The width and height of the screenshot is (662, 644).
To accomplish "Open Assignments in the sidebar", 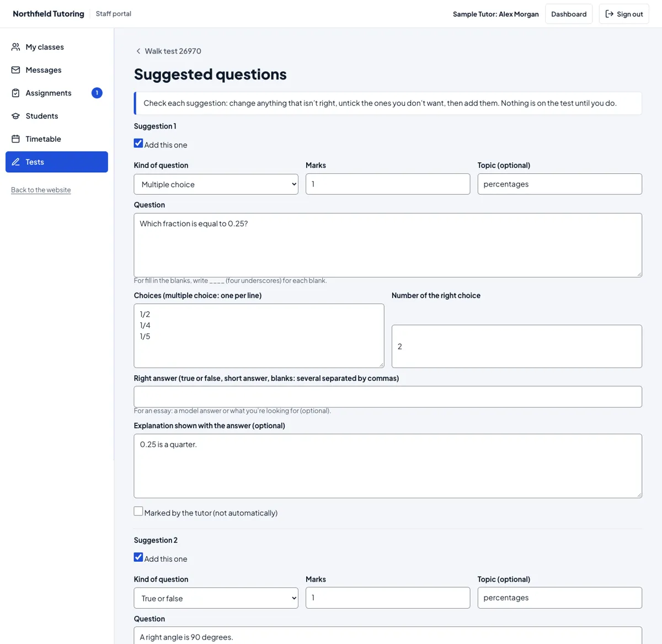I will pyautogui.click(x=57, y=93).
